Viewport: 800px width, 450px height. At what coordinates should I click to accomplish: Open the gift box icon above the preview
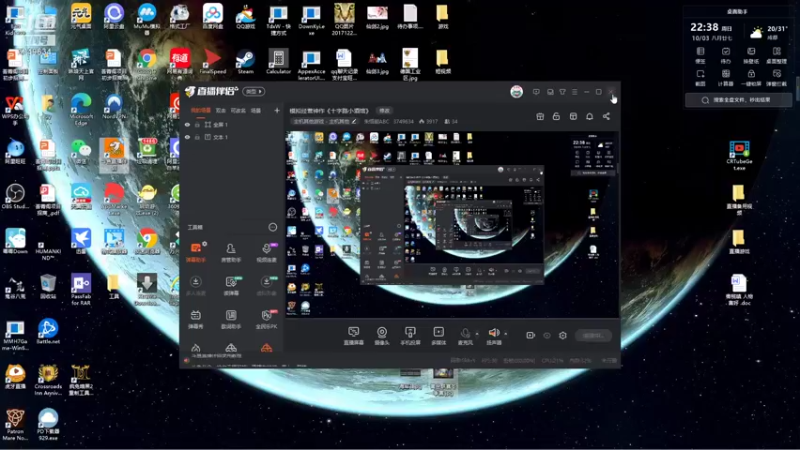pyautogui.click(x=540, y=116)
